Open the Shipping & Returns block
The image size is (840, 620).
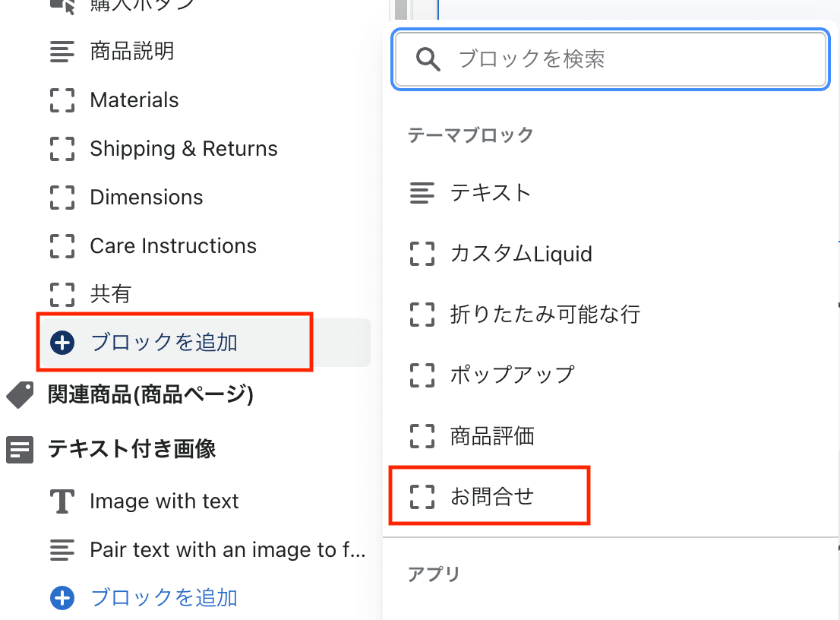pyautogui.click(x=184, y=149)
